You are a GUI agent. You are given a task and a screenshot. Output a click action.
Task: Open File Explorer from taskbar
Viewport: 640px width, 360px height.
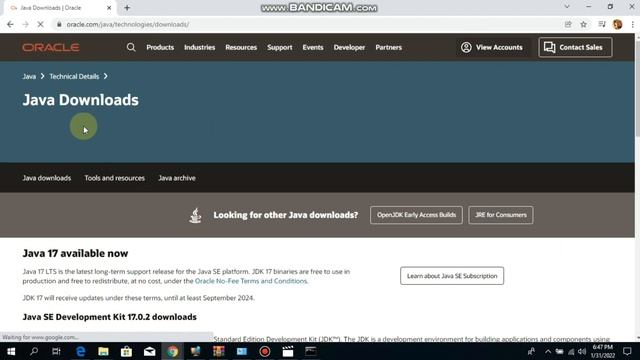pyautogui.click(x=103, y=351)
